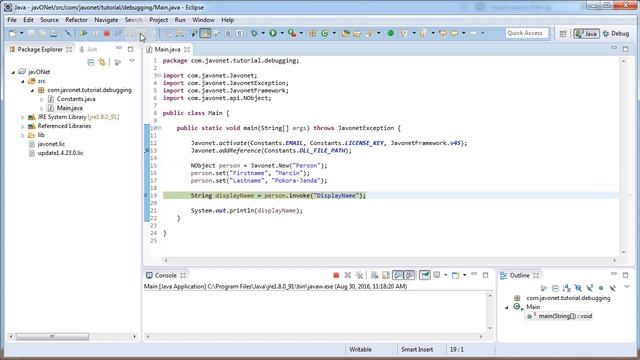Viewport: 640px width, 360px height.
Task: Click the New file toolbar icon
Action: (x=12, y=33)
